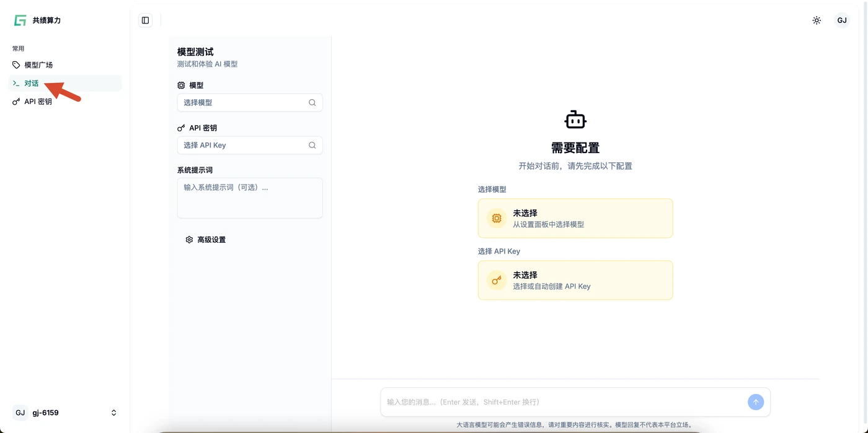Click the chip icon in the model card
Viewport: 868px width, 433px height.
[x=497, y=218]
